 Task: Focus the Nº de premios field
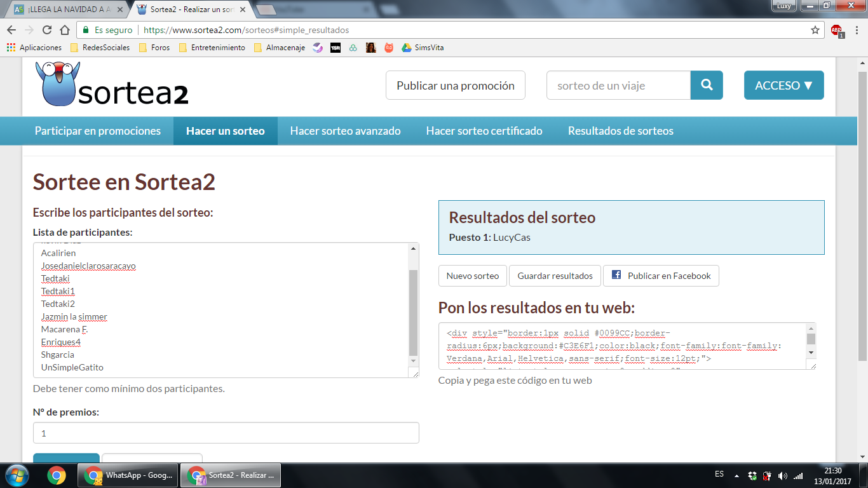(226, 433)
